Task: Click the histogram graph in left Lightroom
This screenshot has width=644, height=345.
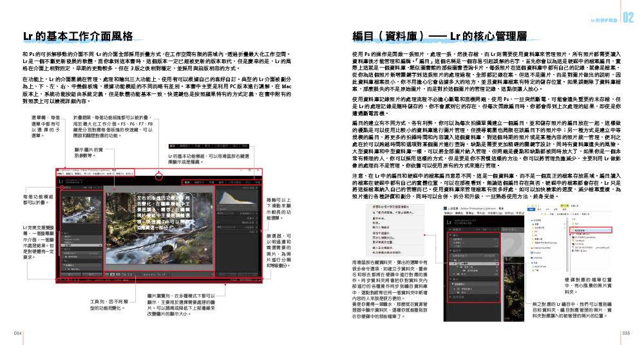Action: point(238,197)
